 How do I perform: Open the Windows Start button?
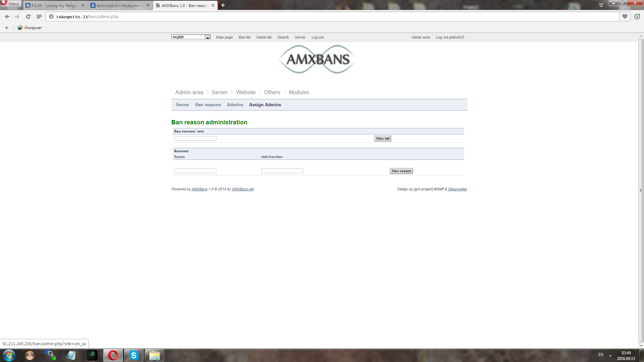[x=9, y=355]
